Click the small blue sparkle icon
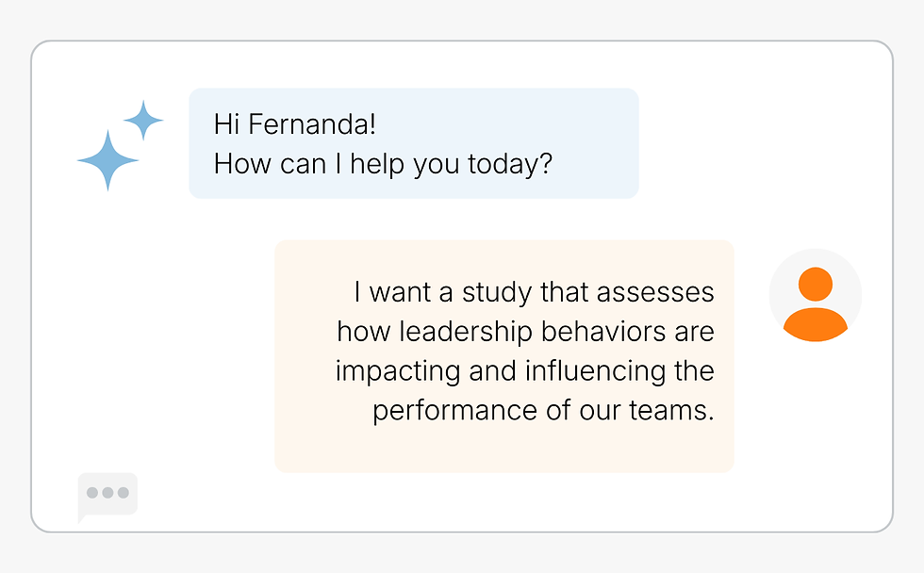The width and height of the screenshot is (924, 573). [143, 121]
